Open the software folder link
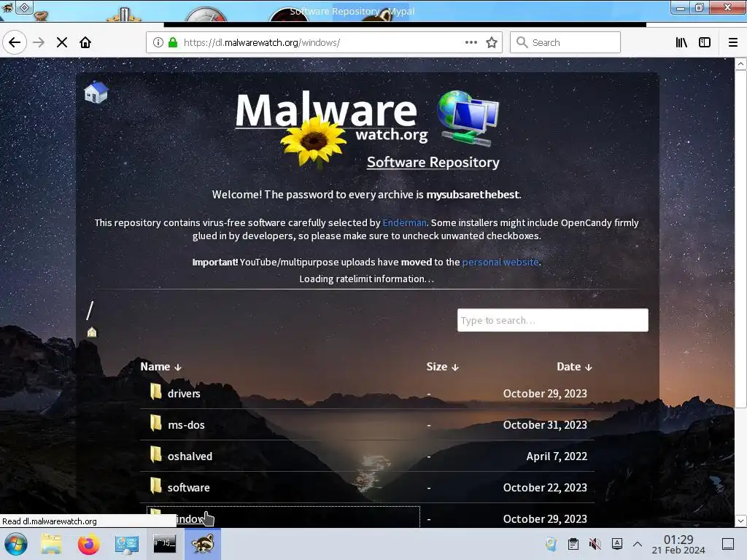 (189, 488)
